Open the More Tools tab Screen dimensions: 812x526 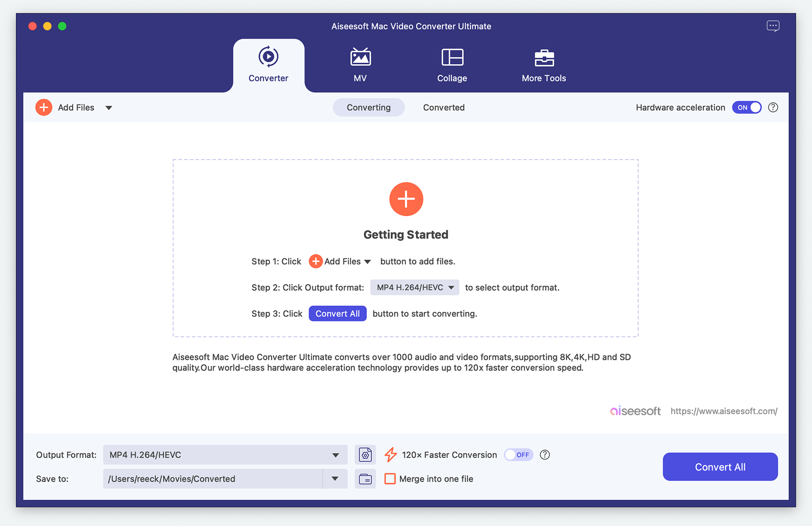tap(544, 65)
